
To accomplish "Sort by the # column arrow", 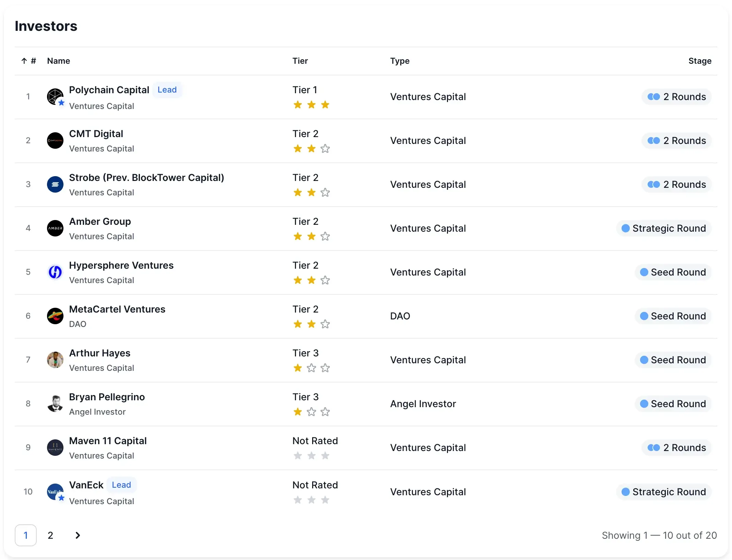I will coord(24,61).
